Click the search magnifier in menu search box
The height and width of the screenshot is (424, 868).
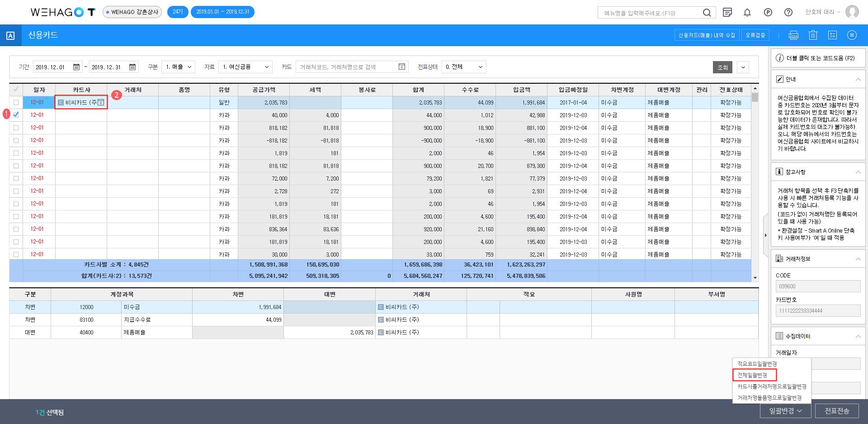click(x=707, y=13)
